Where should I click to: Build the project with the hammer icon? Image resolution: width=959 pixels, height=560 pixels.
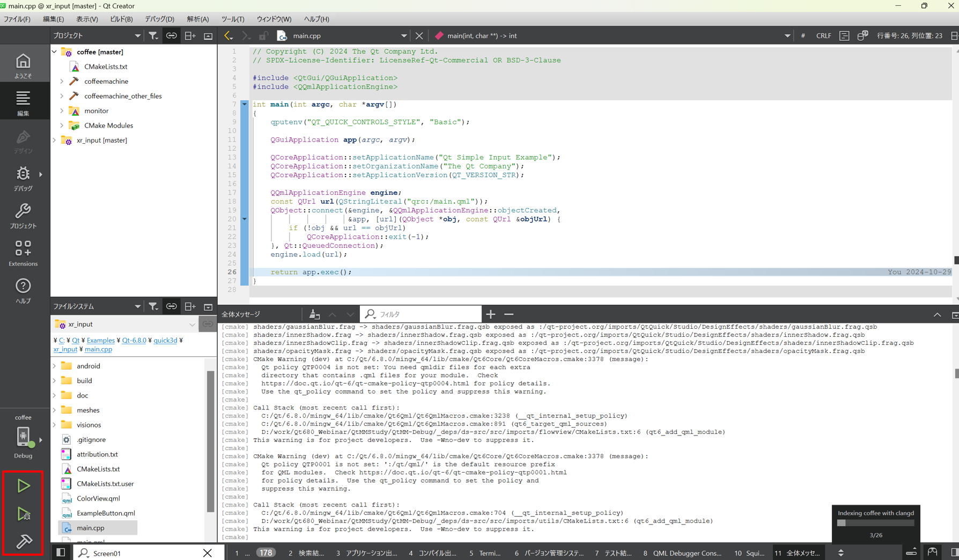[x=23, y=541]
